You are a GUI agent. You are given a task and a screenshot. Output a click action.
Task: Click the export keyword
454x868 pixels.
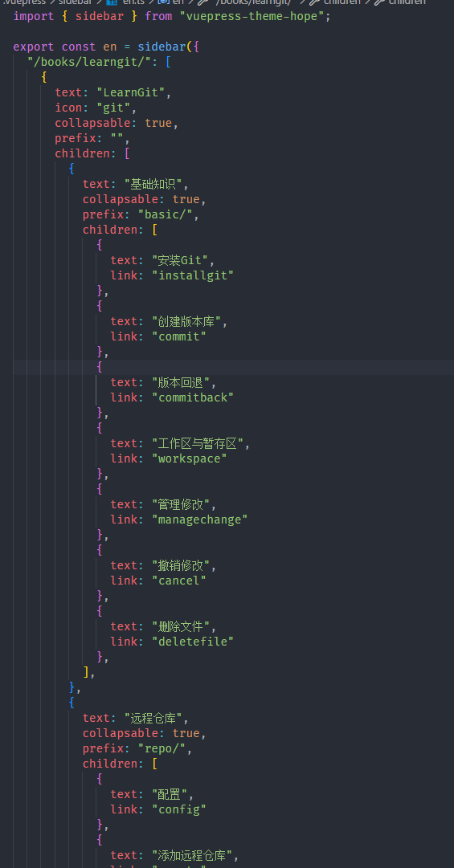pyautogui.click(x=34, y=47)
